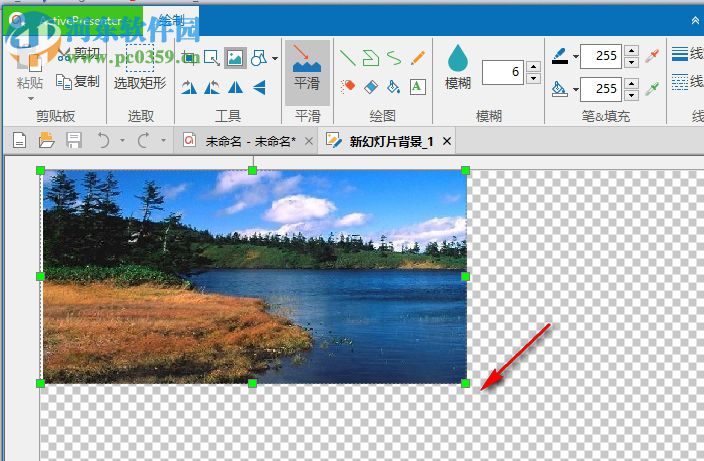This screenshot has width=704, height=461.
Task: Toggle the 平滑 smoothing button
Action: point(307,73)
